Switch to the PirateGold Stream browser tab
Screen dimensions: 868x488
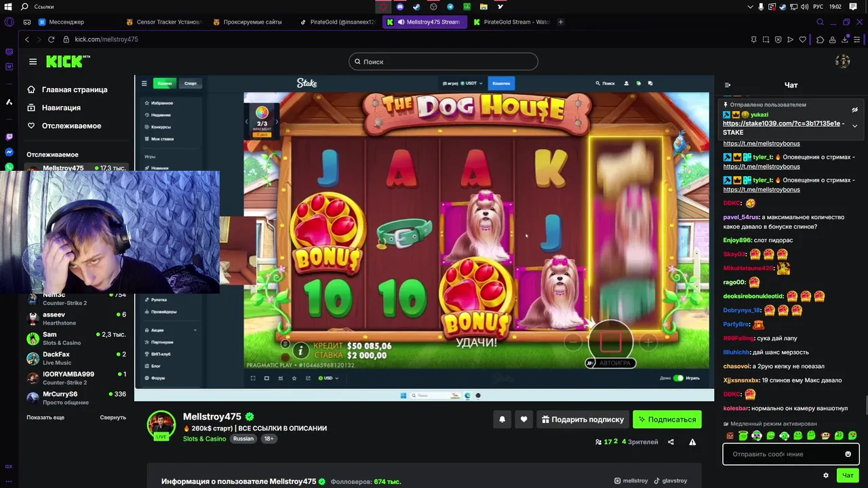(512, 22)
